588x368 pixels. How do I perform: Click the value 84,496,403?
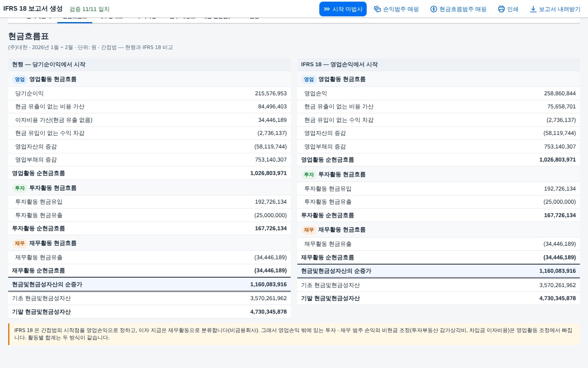(x=272, y=106)
